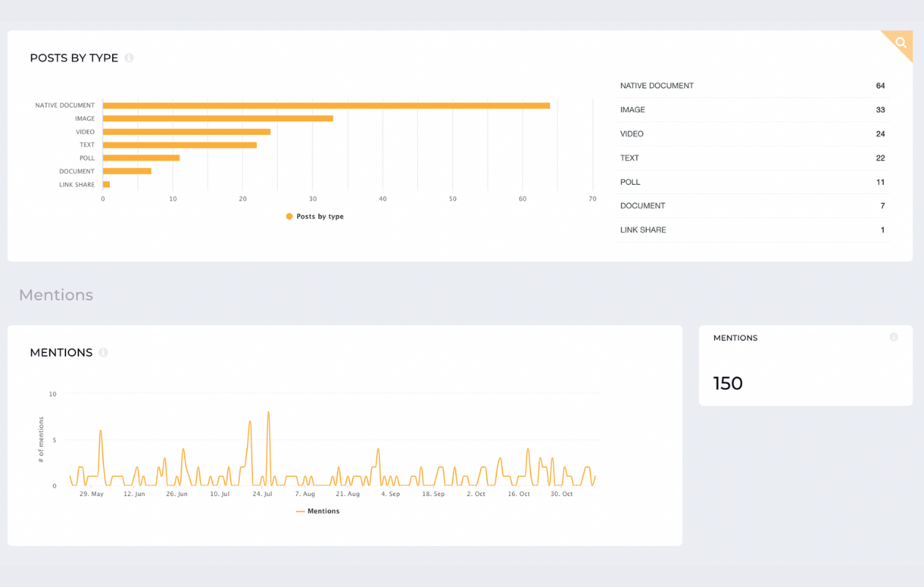Select the LINK SHARE row in the table
Viewport: 924px width, 587px height.
pyautogui.click(x=753, y=230)
